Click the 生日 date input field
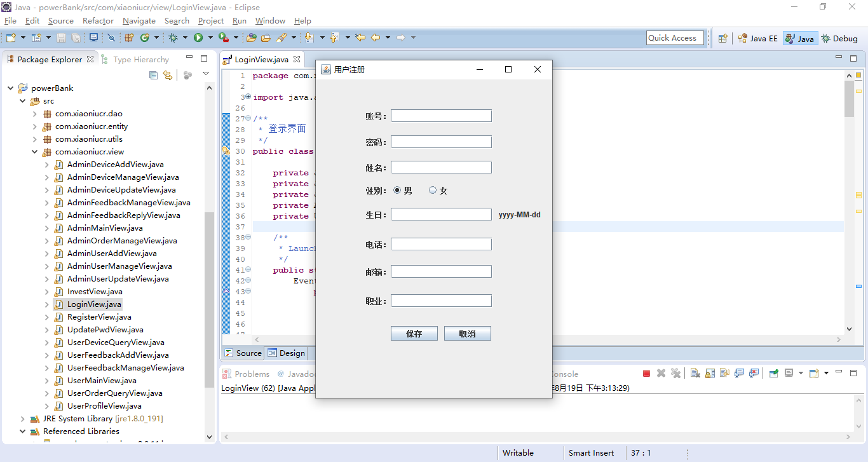Viewport: 868px width, 462px height. tap(441, 214)
